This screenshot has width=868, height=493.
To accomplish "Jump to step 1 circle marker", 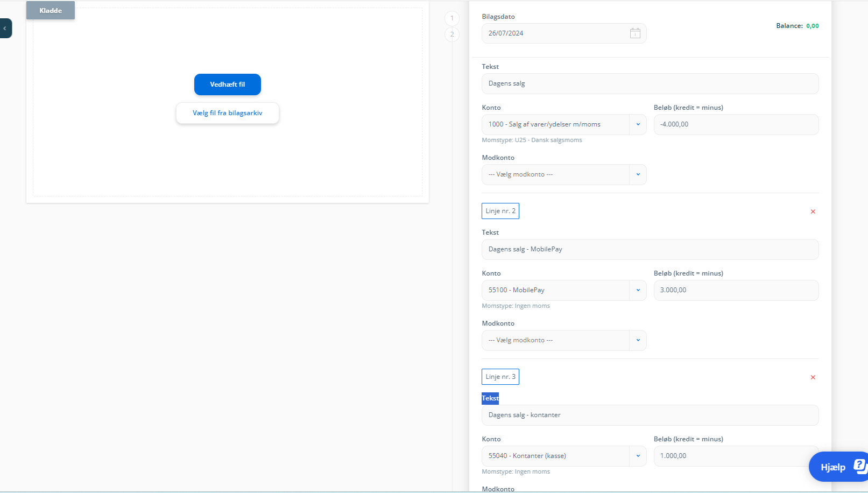I will click(x=452, y=18).
